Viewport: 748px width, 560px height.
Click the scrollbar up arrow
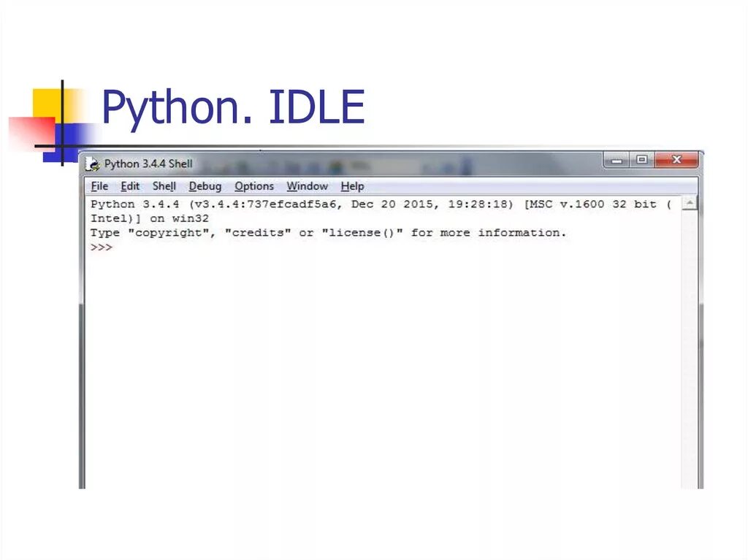tap(690, 203)
